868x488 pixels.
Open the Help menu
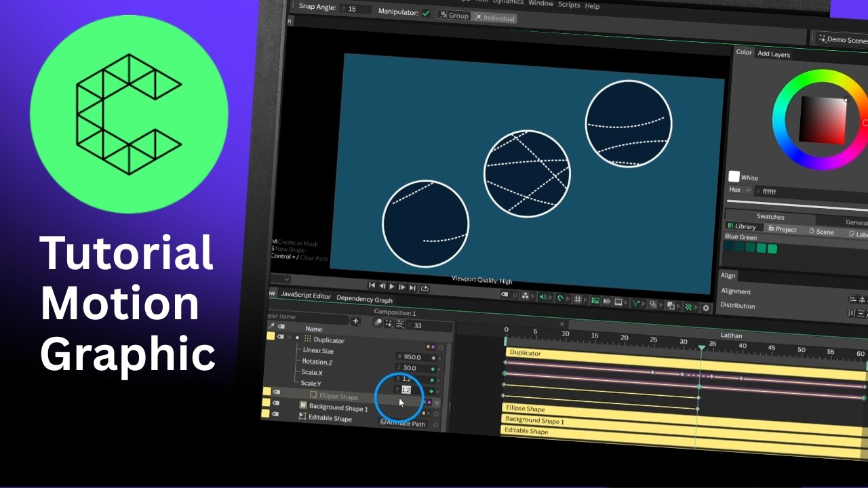tap(592, 6)
